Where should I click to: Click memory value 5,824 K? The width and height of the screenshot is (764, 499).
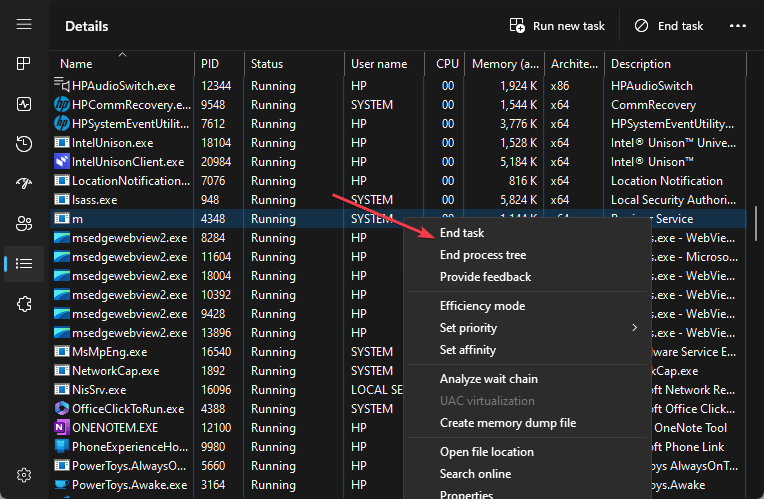tap(518, 200)
